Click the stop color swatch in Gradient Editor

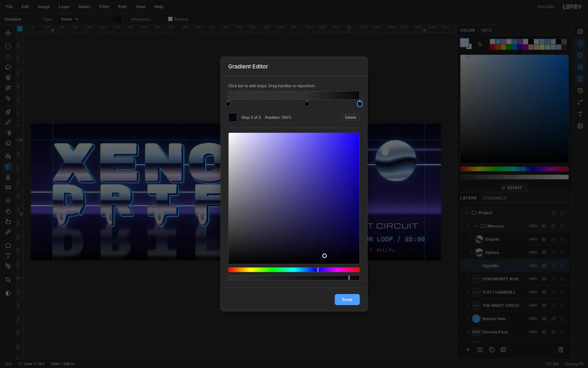pos(233,117)
